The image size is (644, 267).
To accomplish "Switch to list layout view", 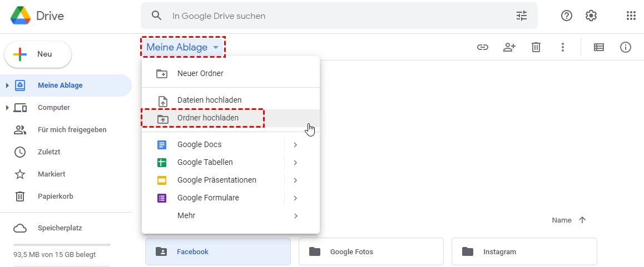I will (x=599, y=47).
